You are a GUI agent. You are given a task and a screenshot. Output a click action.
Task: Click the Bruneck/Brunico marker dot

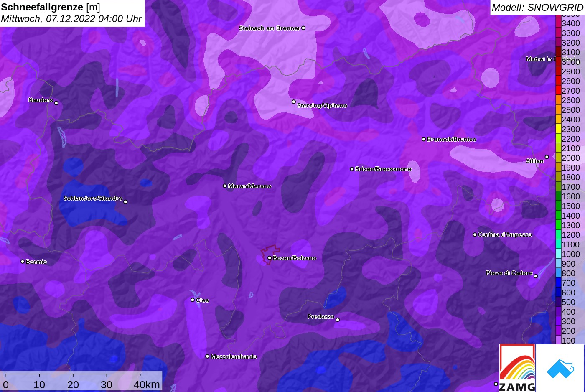point(424,139)
